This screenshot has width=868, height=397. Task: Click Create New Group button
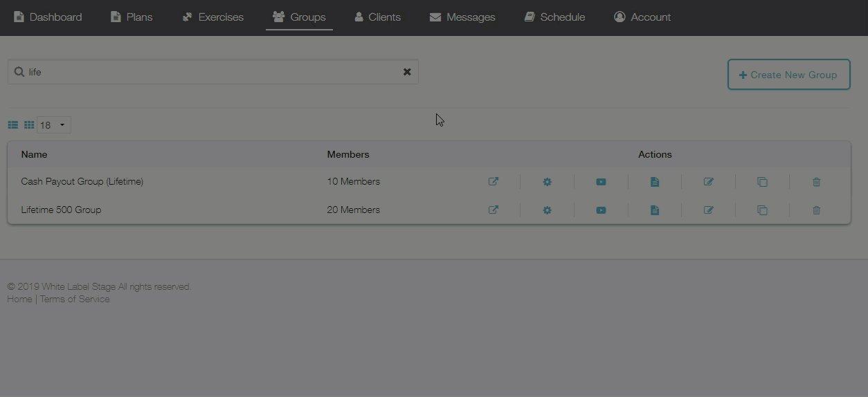(x=788, y=75)
